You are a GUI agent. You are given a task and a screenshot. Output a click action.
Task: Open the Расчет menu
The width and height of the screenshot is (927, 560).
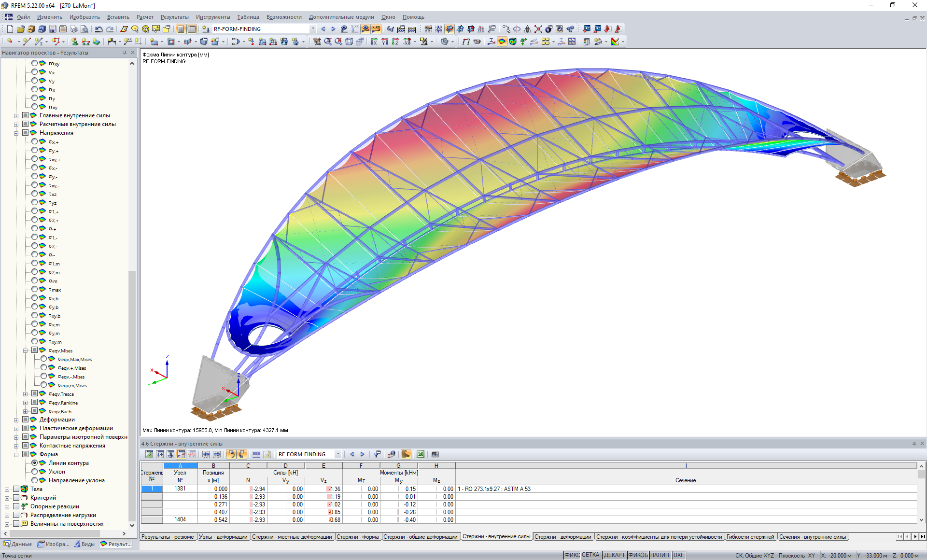point(144,17)
